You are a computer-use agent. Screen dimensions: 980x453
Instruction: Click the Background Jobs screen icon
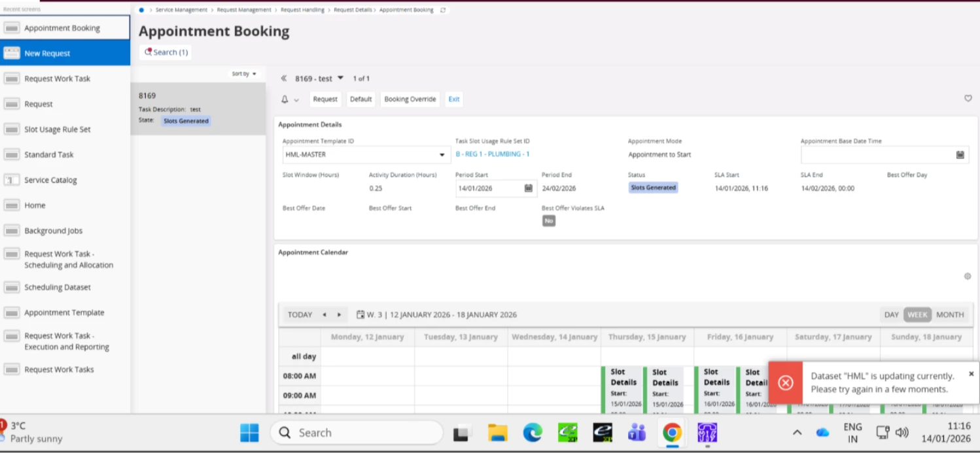(x=12, y=231)
